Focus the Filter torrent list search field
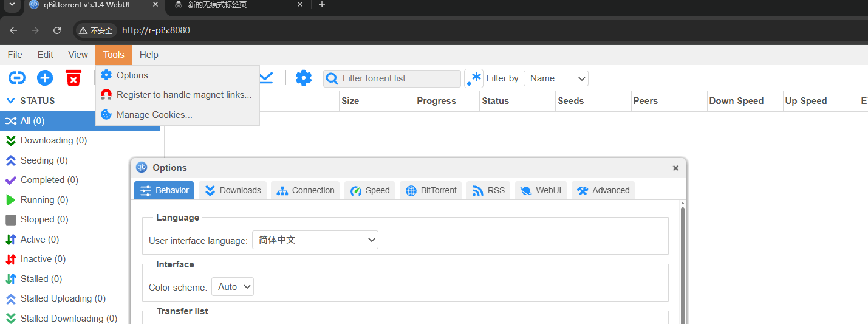This screenshot has width=868, height=324. (x=392, y=78)
